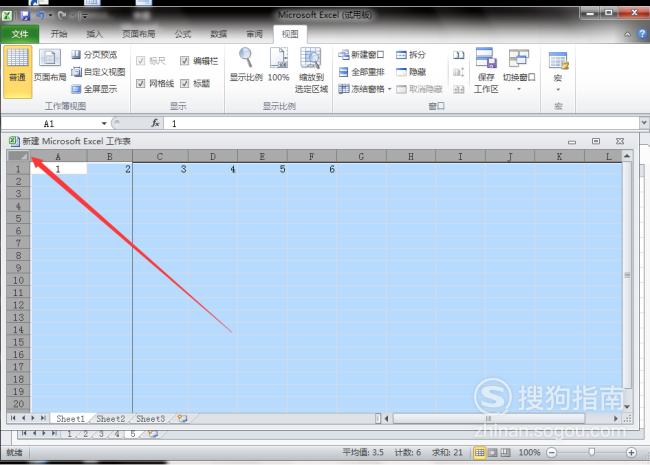650x465 pixels.
Task: Click the Undo icon in quick access toolbar
Action: tap(41, 16)
